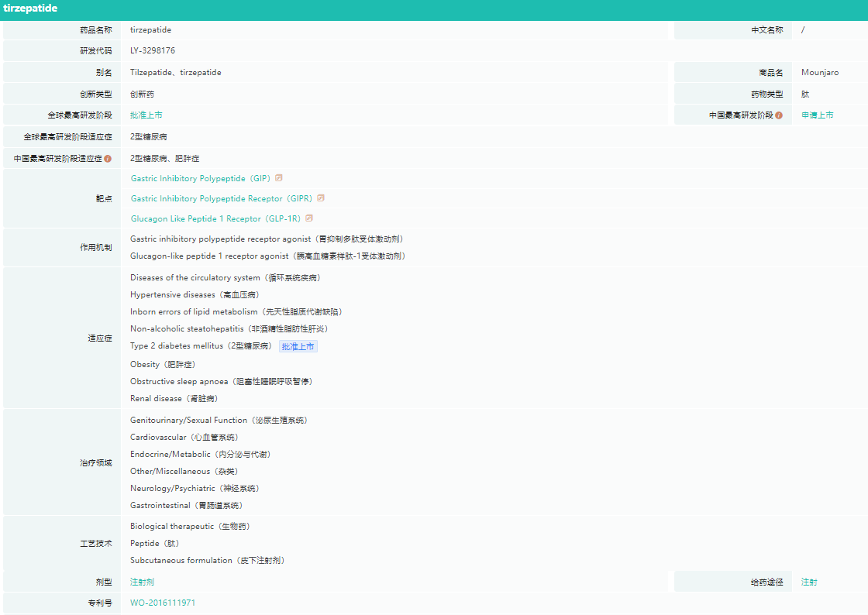The height and width of the screenshot is (615, 868).
Task: Click the 专利号 row label
Action: click(100, 603)
